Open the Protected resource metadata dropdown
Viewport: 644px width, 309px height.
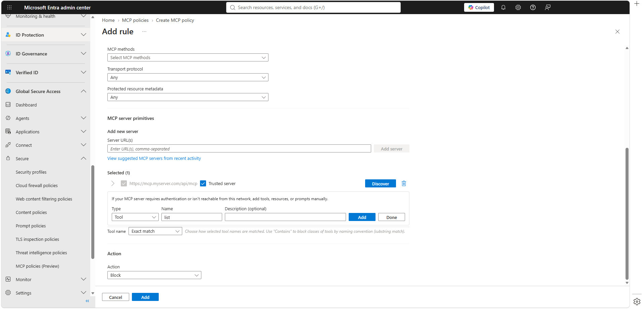pyautogui.click(x=188, y=97)
